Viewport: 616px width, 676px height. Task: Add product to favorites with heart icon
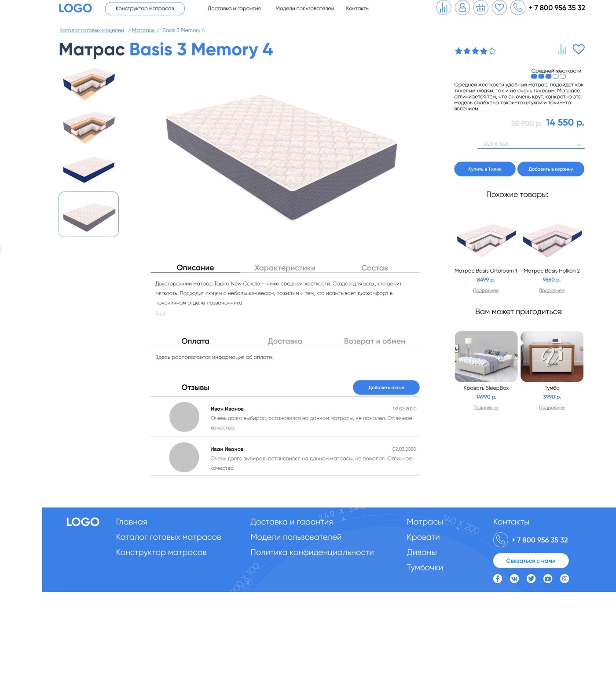pyautogui.click(x=578, y=49)
